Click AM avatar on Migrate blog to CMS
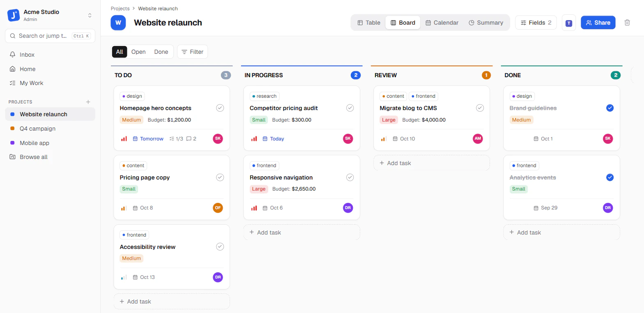The width and height of the screenshot is (644, 313). coord(478,138)
